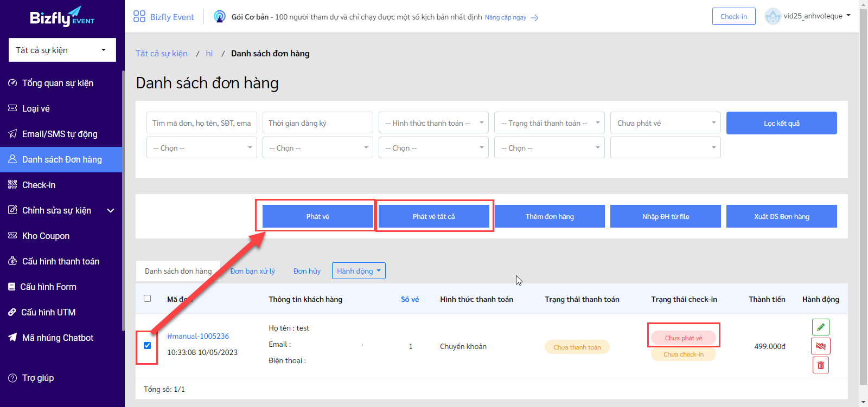Click the red cancel payment icon
The width and height of the screenshot is (868, 407).
point(821,346)
